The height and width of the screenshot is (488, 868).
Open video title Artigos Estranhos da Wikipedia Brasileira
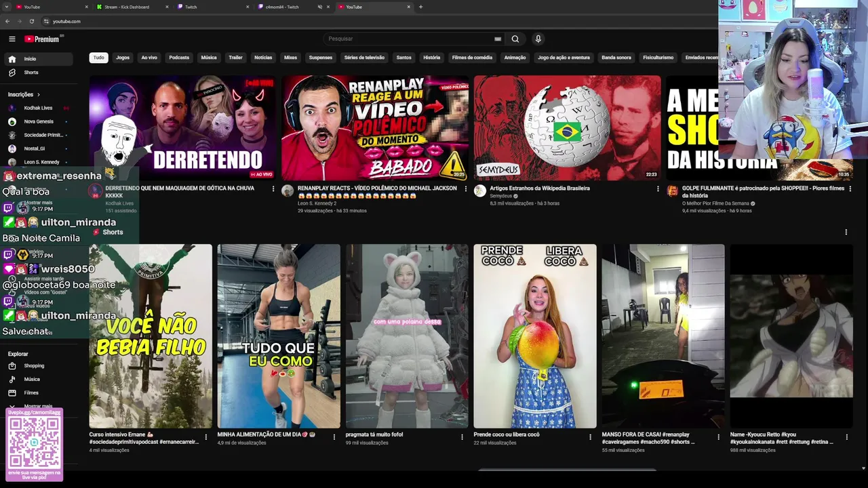click(540, 188)
